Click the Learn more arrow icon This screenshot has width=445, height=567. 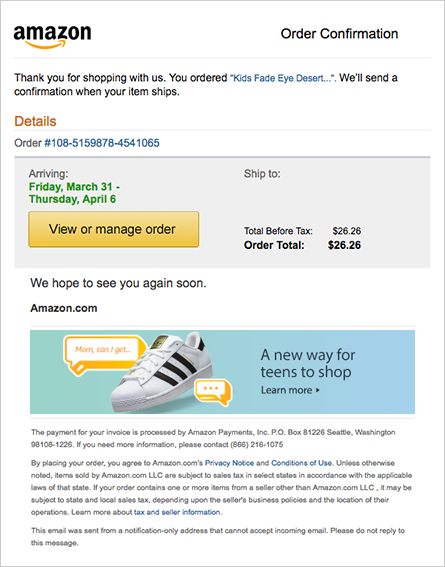pyautogui.click(x=318, y=390)
